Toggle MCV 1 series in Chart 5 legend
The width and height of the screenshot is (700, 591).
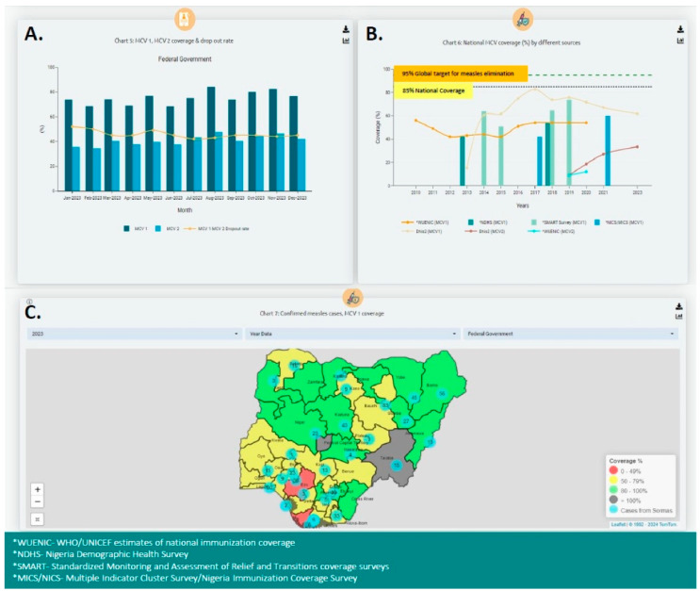point(136,229)
